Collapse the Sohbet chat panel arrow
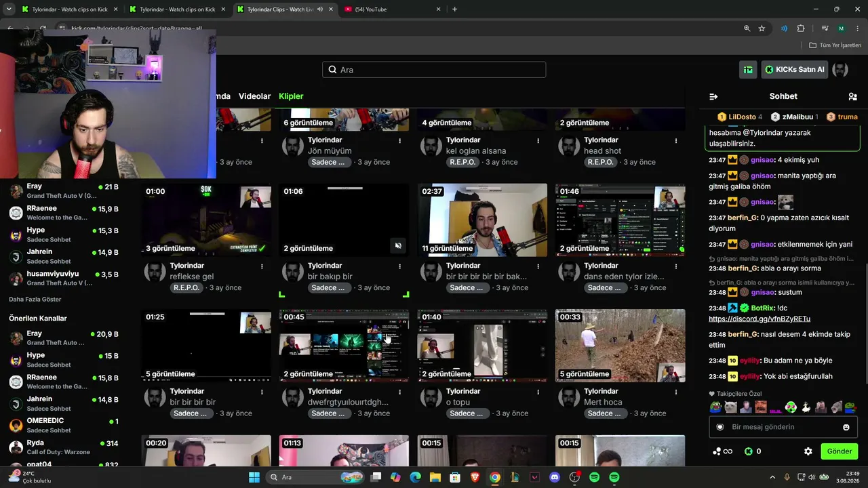Screen dimensions: 868x488 713,96
